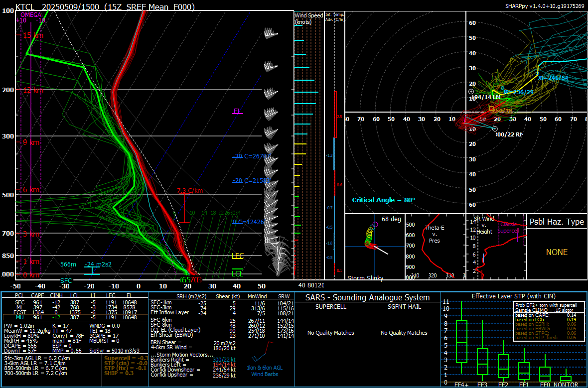Click the 850-500mb LR value
Image resolution: width=588 pixels, height=388 pixels.
point(35,368)
